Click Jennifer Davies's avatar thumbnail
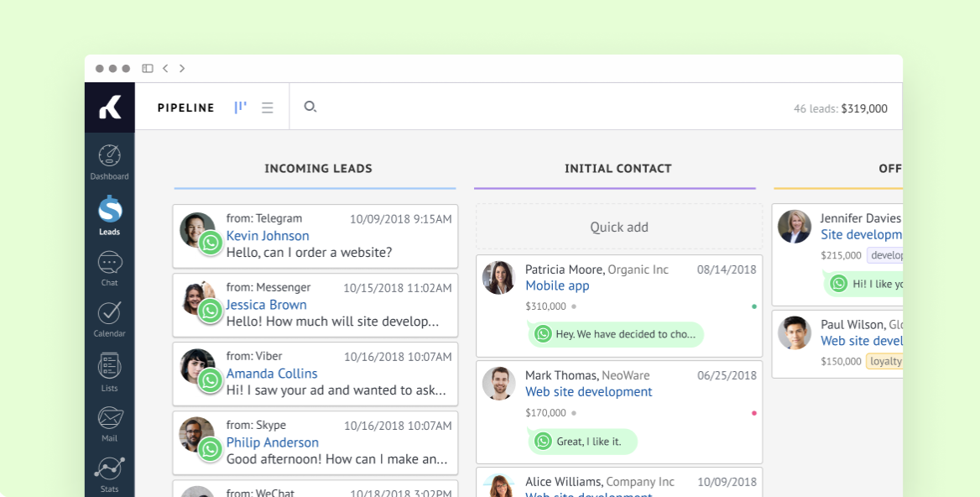Screen dimensions: 980x497 [x=795, y=227]
